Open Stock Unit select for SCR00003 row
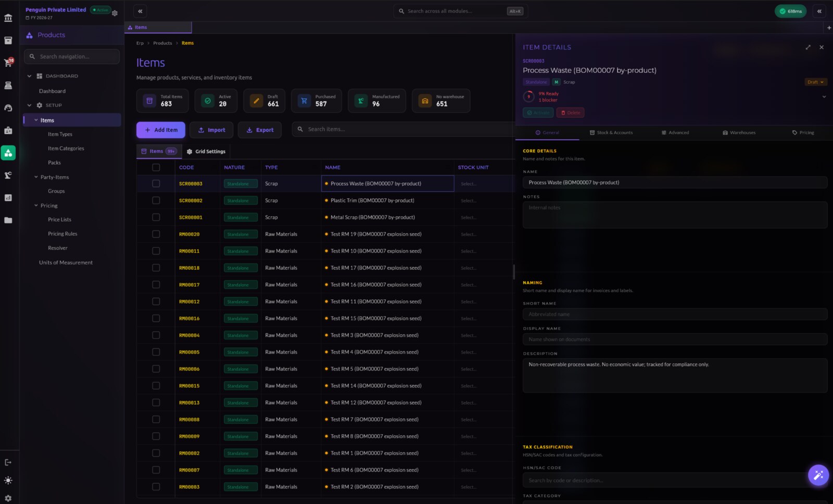 484,184
